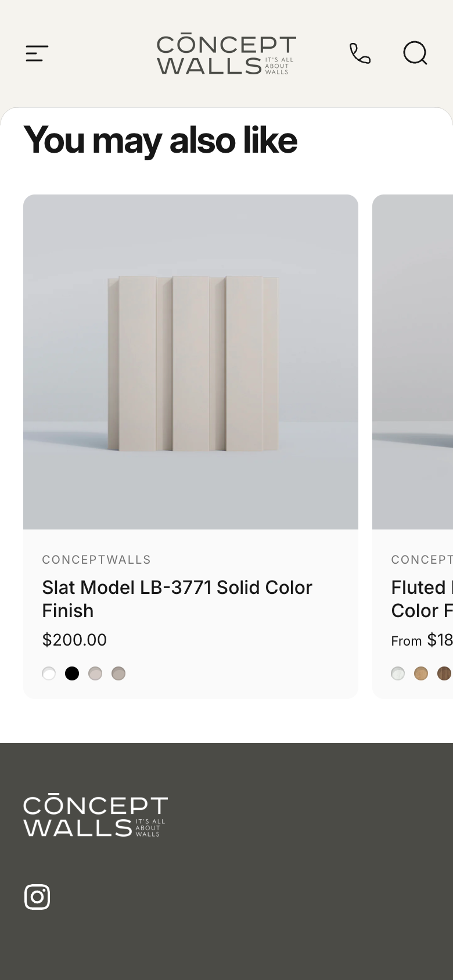Open the Fluted product title link
The width and height of the screenshot is (453, 980).
pos(422,599)
